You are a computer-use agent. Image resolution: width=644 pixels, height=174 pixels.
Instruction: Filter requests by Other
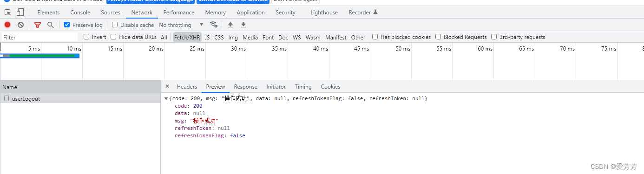tap(358, 37)
